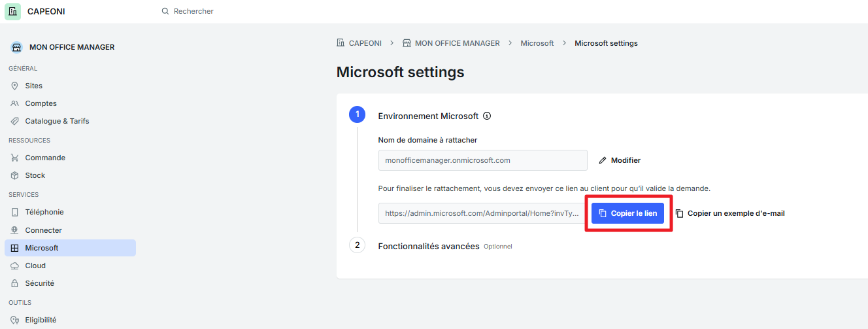Click the Connecter globe icon

coord(15,230)
